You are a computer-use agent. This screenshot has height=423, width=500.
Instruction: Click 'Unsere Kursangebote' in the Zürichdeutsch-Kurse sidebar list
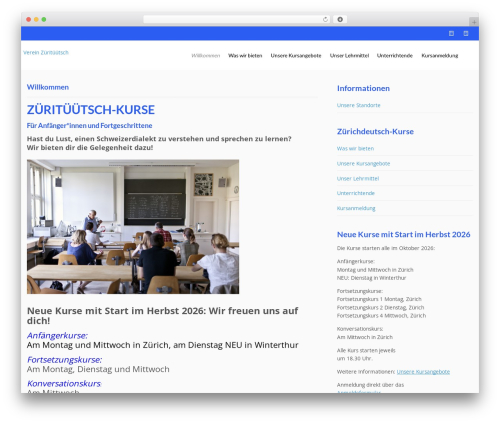[363, 164]
